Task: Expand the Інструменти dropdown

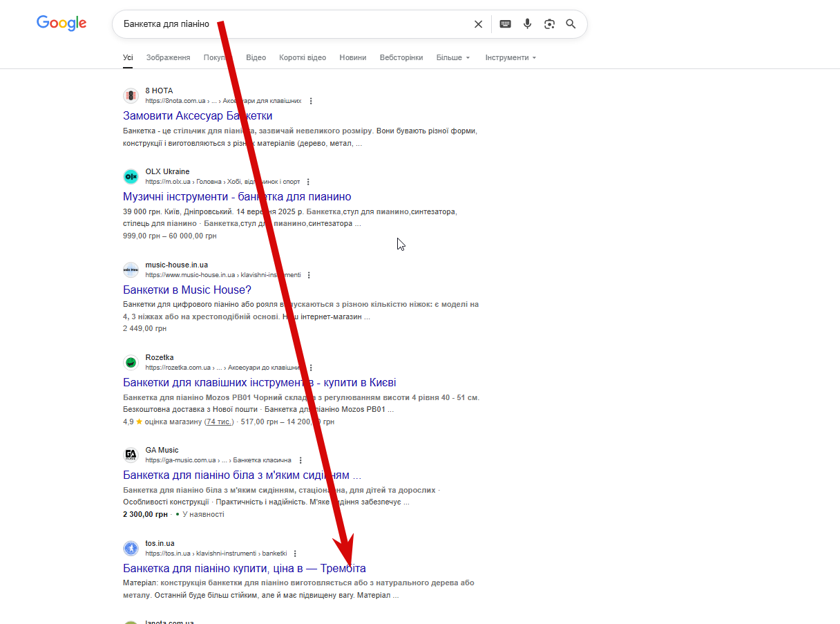Action: 510,57
